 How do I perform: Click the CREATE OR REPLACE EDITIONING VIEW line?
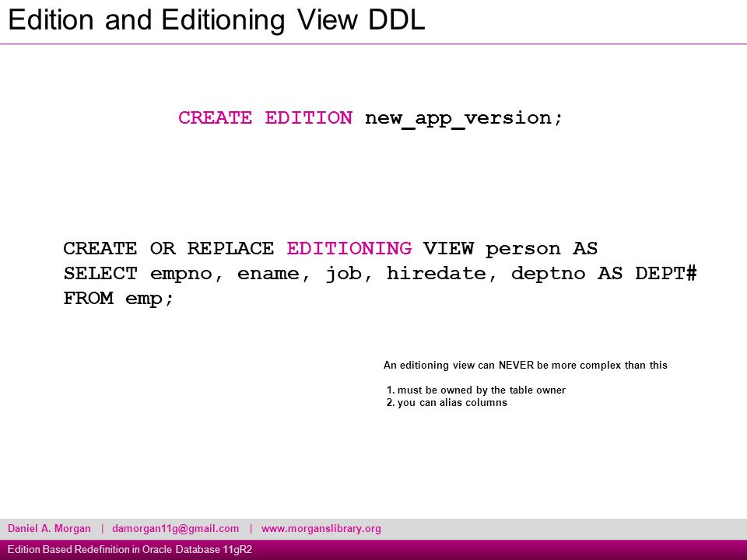[330, 249]
